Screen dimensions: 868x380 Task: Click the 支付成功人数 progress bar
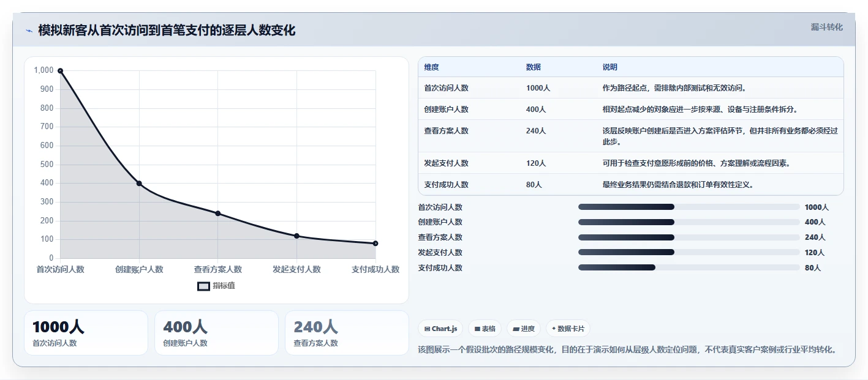tap(689, 267)
